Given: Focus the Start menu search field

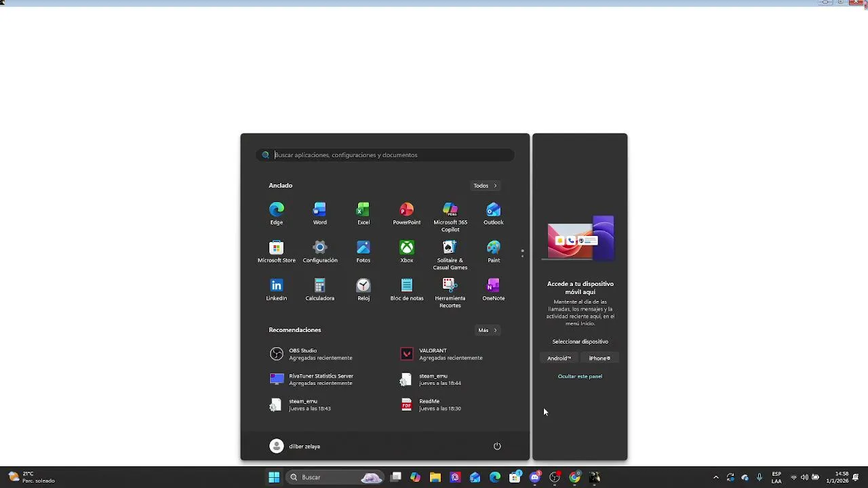Looking at the screenshot, I should coord(385,155).
